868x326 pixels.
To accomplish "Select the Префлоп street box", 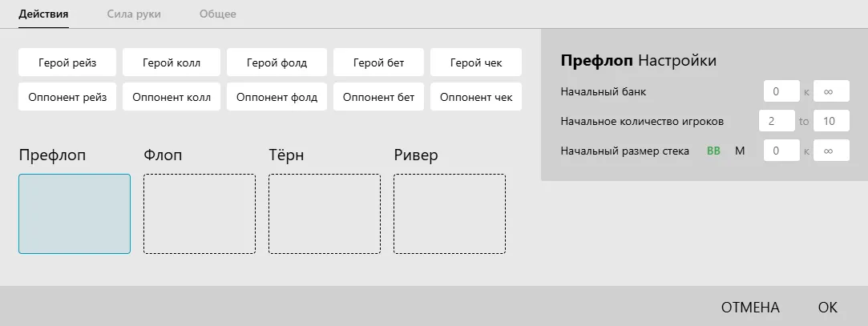I will (75, 214).
